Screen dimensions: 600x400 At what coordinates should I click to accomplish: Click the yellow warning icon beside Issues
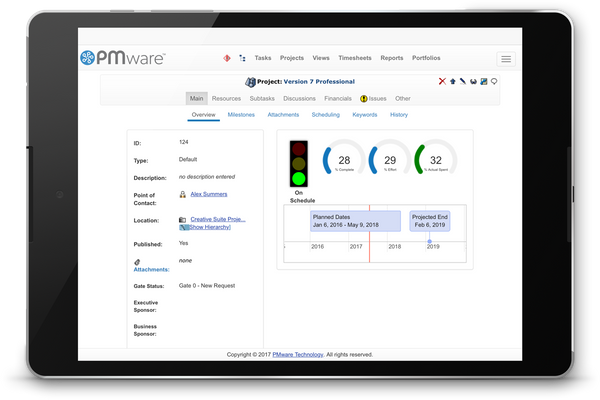pyautogui.click(x=364, y=99)
